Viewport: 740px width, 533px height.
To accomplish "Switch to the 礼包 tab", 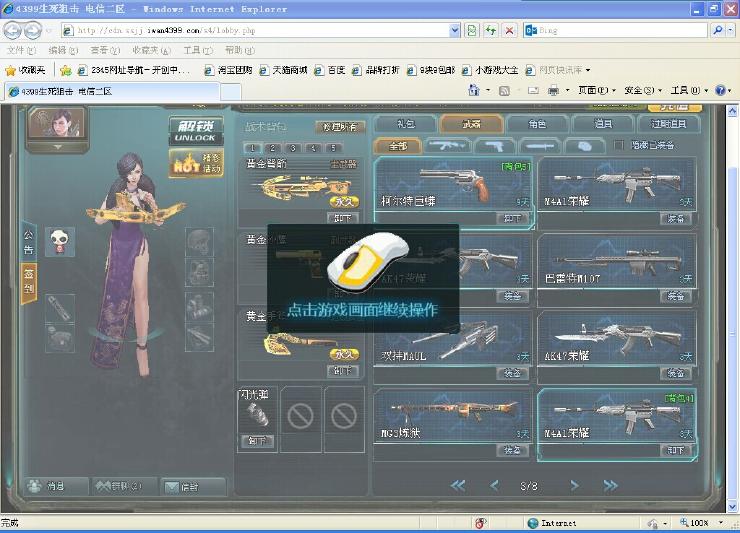I will tap(406, 124).
